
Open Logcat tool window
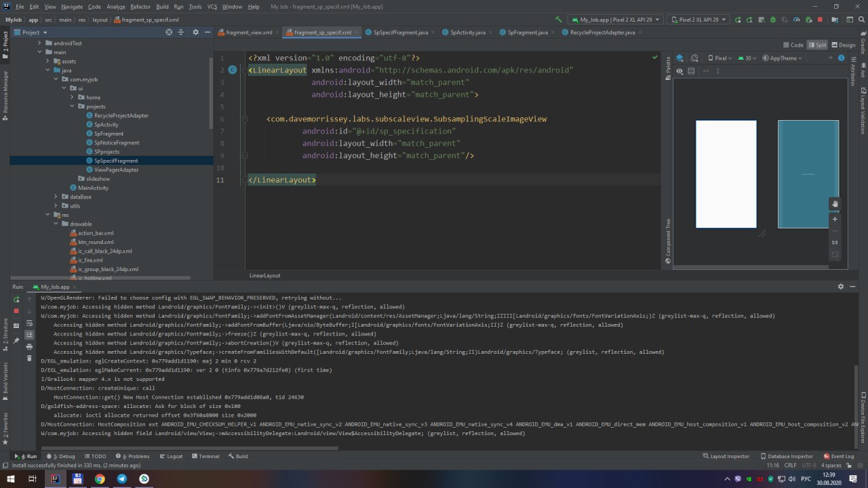click(170, 456)
